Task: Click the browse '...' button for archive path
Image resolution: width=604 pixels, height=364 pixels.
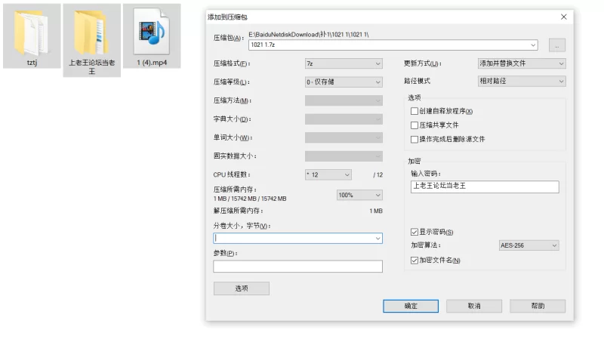Action: coord(556,45)
